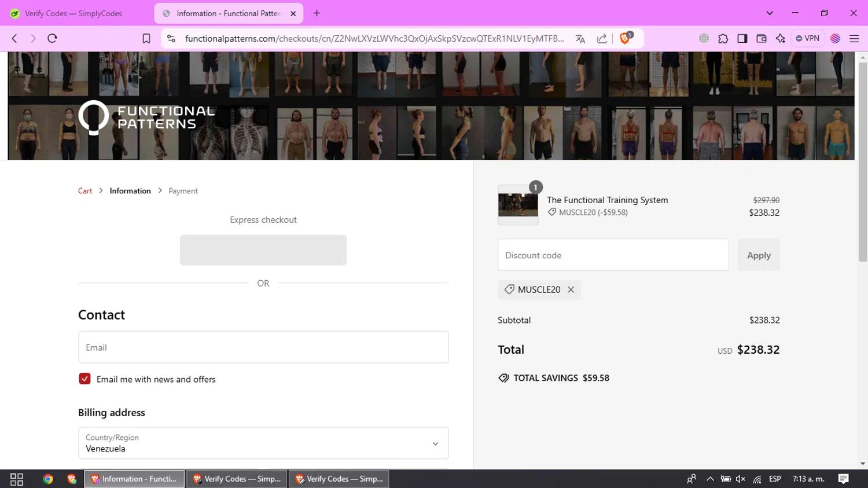Open the extensions puzzle icon
Image resolution: width=868 pixels, height=488 pixels.
coord(723,38)
